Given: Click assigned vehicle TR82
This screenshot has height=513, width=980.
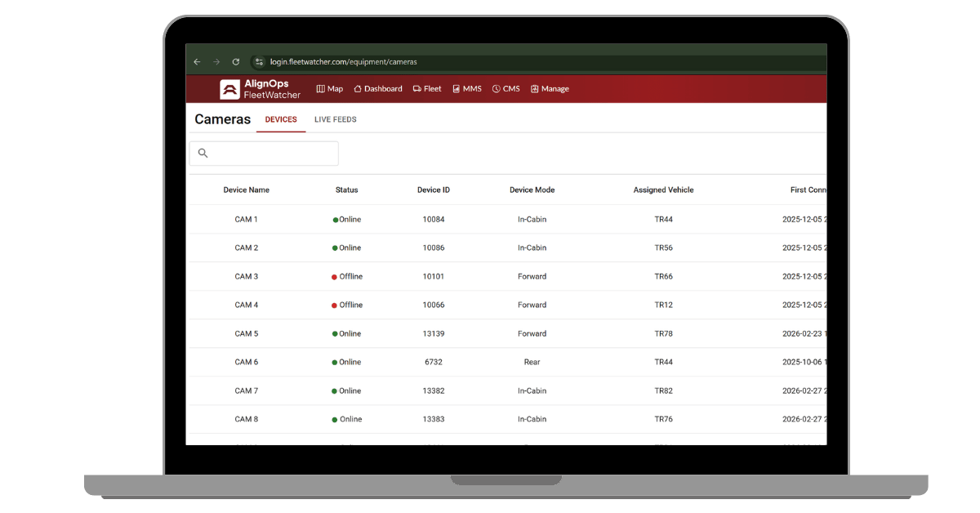Looking at the screenshot, I should (x=664, y=391).
